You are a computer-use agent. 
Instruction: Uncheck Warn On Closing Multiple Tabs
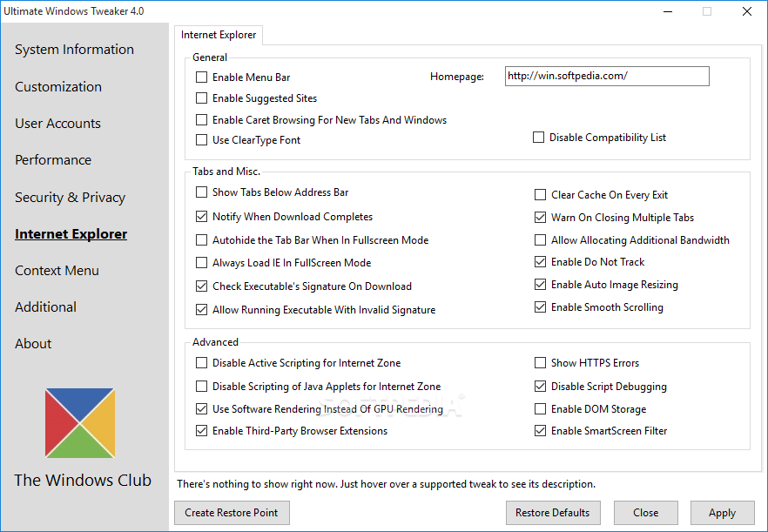[540, 218]
